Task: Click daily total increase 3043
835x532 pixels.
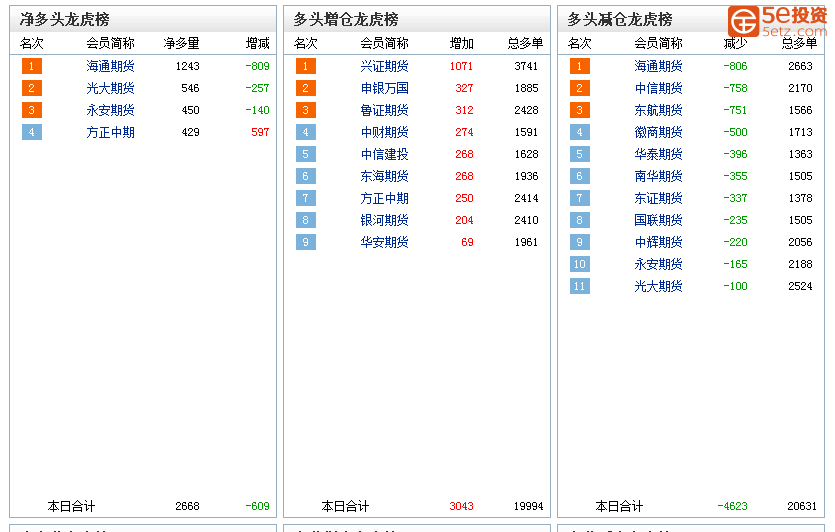Action: pyautogui.click(x=462, y=506)
